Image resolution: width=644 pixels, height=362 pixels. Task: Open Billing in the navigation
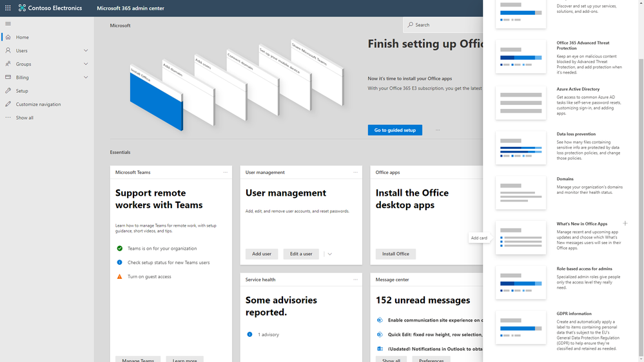[22, 77]
